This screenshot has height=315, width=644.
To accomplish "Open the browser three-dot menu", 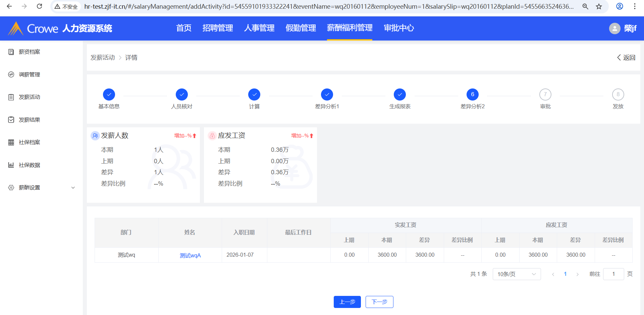I will (x=635, y=6).
